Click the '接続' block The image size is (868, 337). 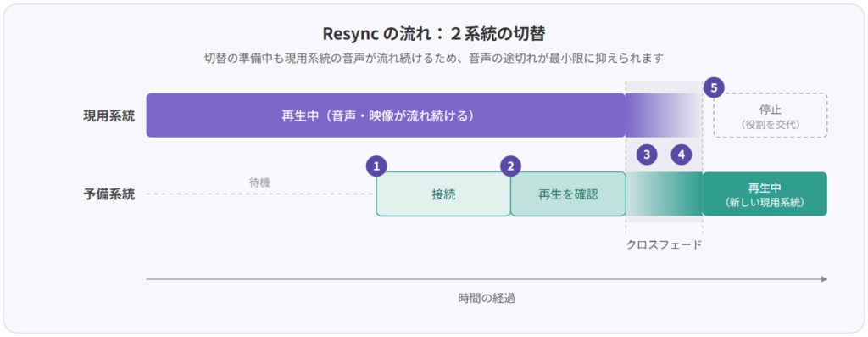click(x=443, y=194)
